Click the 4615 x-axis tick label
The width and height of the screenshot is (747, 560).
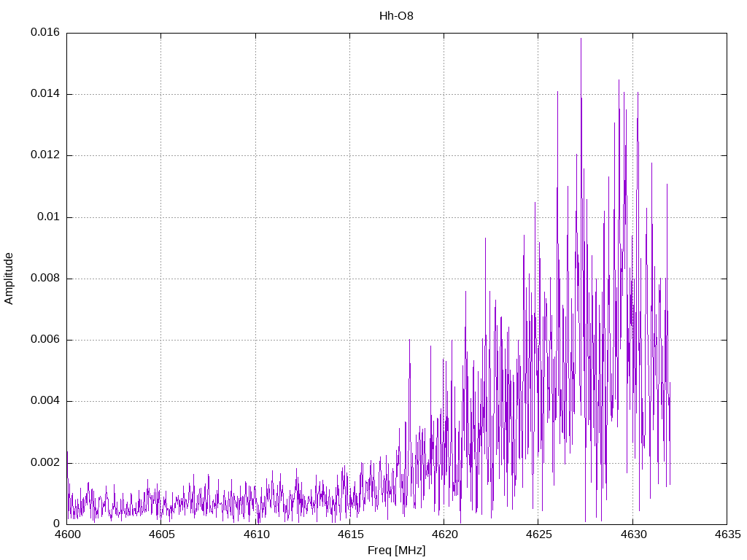click(349, 534)
